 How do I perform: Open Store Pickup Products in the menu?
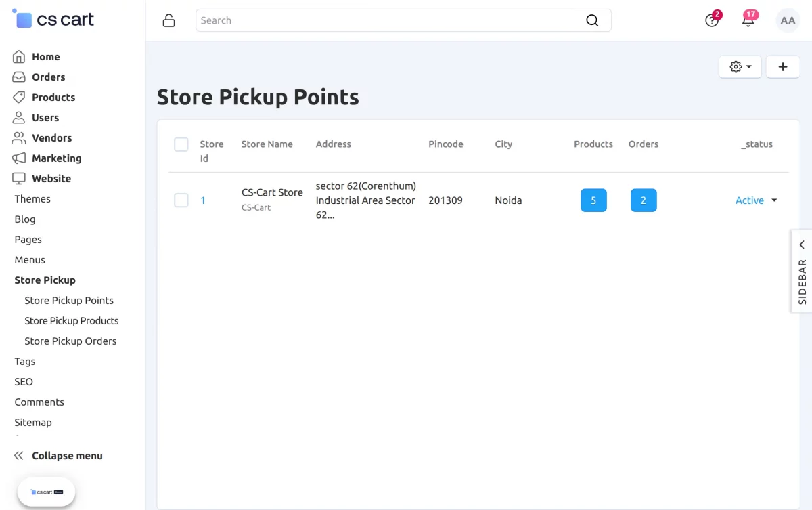[71, 321]
